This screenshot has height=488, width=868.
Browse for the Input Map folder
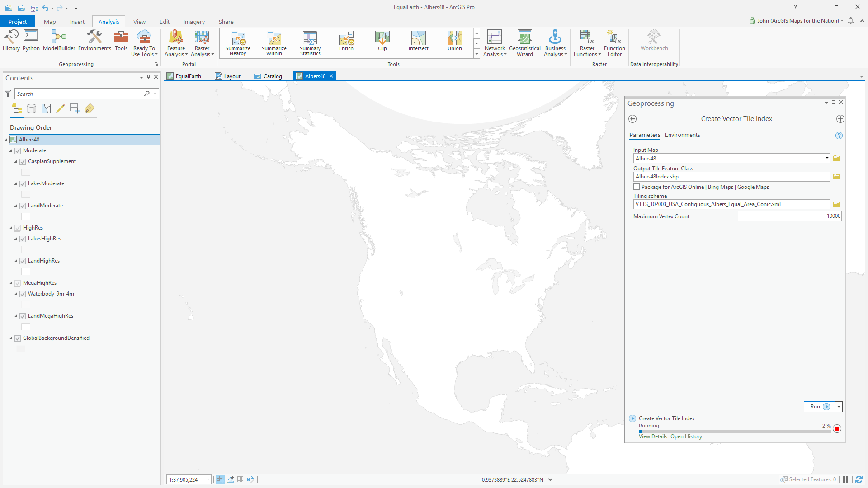[x=837, y=159]
